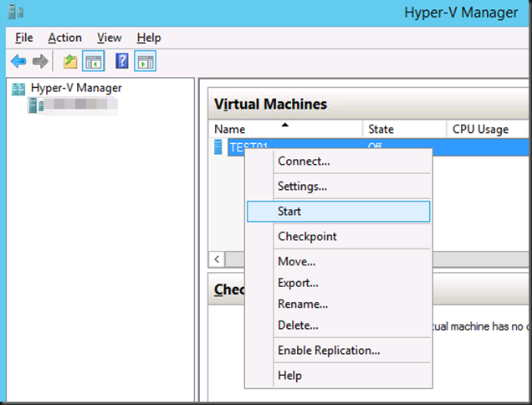This screenshot has width=532, height=405.
Task: Choose Export... from the context menu
Action: (x=339, y=283)
